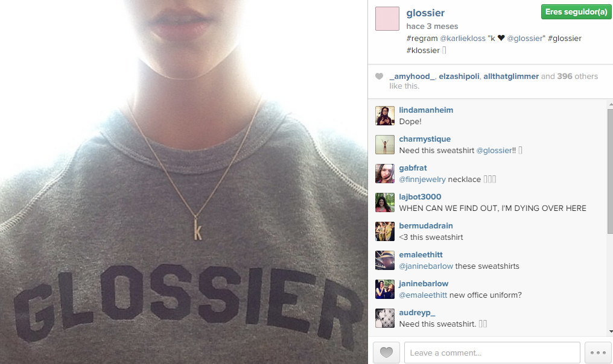
Task: Click the small heart icon beside likes list
Action: [x=380, y=76]
